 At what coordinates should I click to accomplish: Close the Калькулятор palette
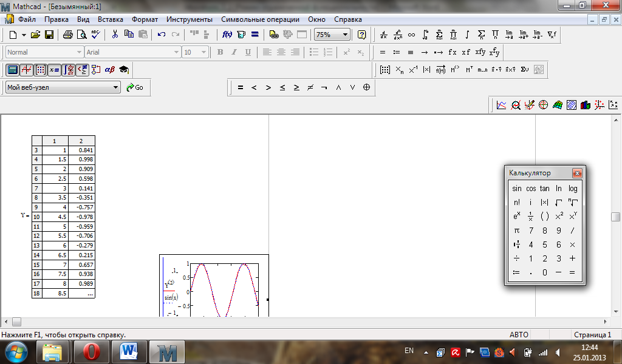point(577,173)
